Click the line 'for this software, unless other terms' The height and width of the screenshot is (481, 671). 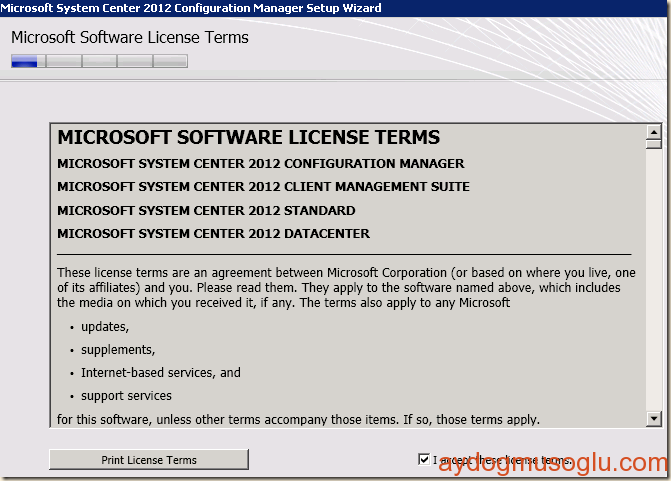[298, 419]
